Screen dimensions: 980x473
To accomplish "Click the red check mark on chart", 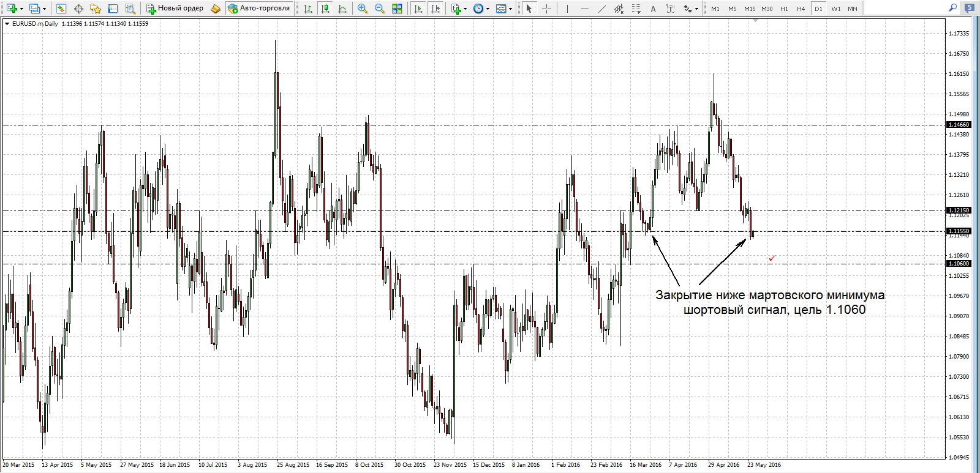I will (x=772, y=258).
